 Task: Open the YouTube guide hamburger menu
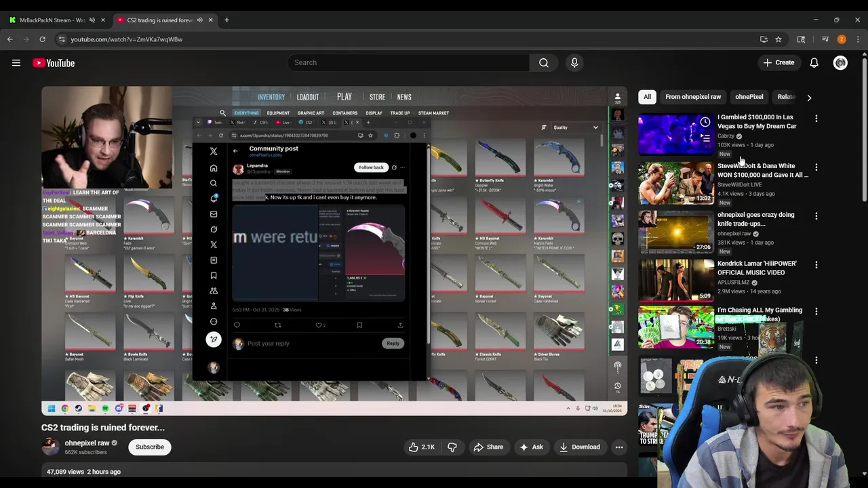tap(16, 63)
